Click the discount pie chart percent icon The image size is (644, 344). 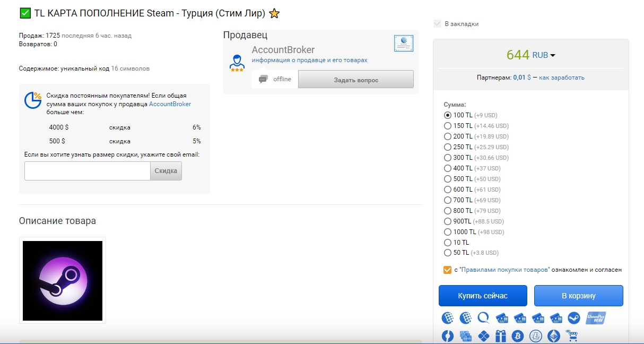(33, 100)
